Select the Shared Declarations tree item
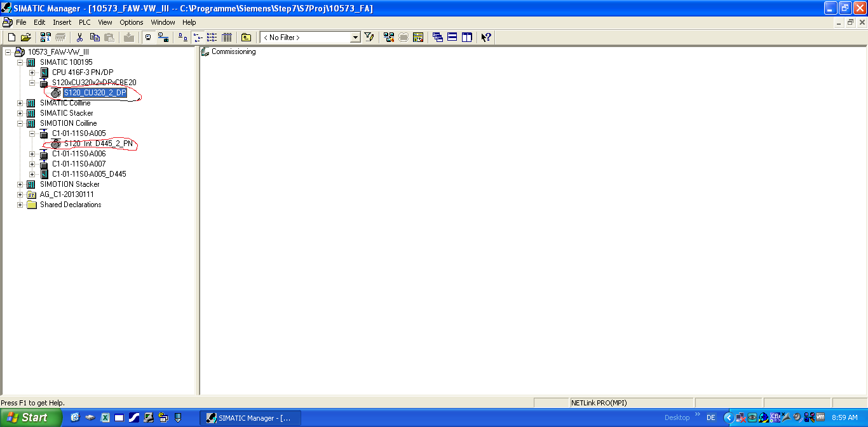Screen dimensions: 868x427 coord(71,205)
